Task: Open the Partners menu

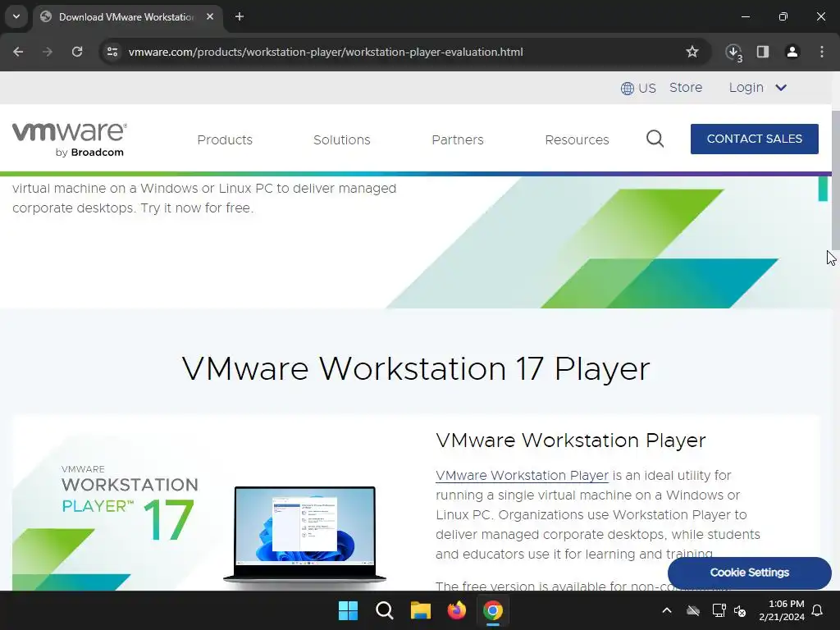Action: click(x=458, y=139)
